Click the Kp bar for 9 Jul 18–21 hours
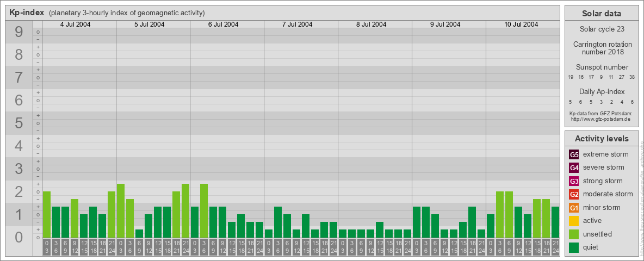This screenshot has width=644, height=261. (472, 222)
